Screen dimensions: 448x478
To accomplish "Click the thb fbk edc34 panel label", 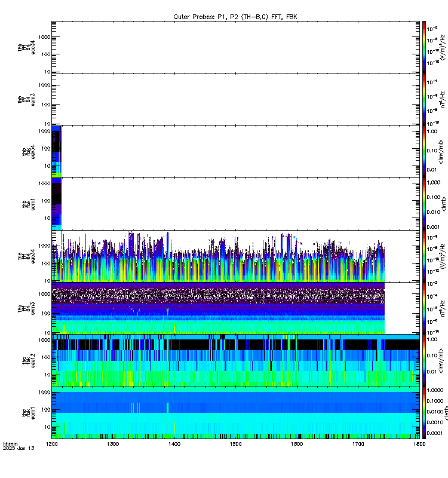I will pyautogui.click(x=29, y=152).
